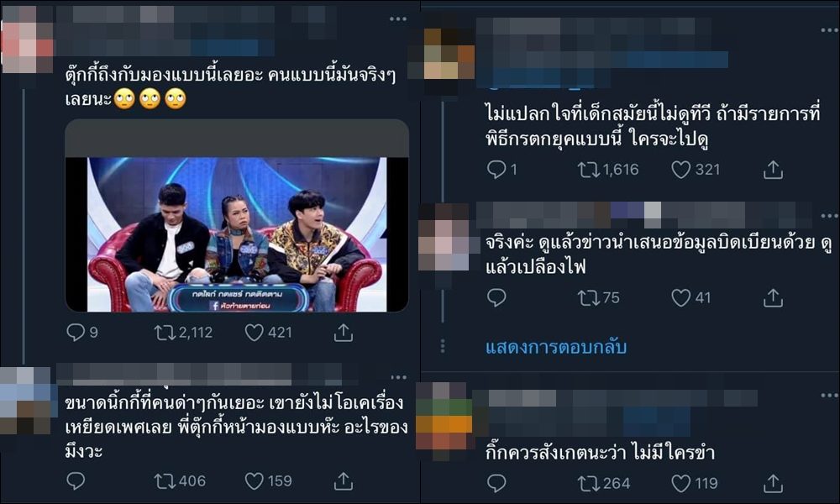
Task: Retweet the post with 75 retweets
Action: tap(588, 298)
